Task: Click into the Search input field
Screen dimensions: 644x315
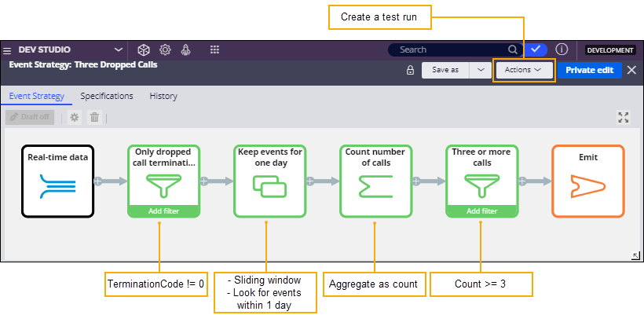Action: pos(452,49)
